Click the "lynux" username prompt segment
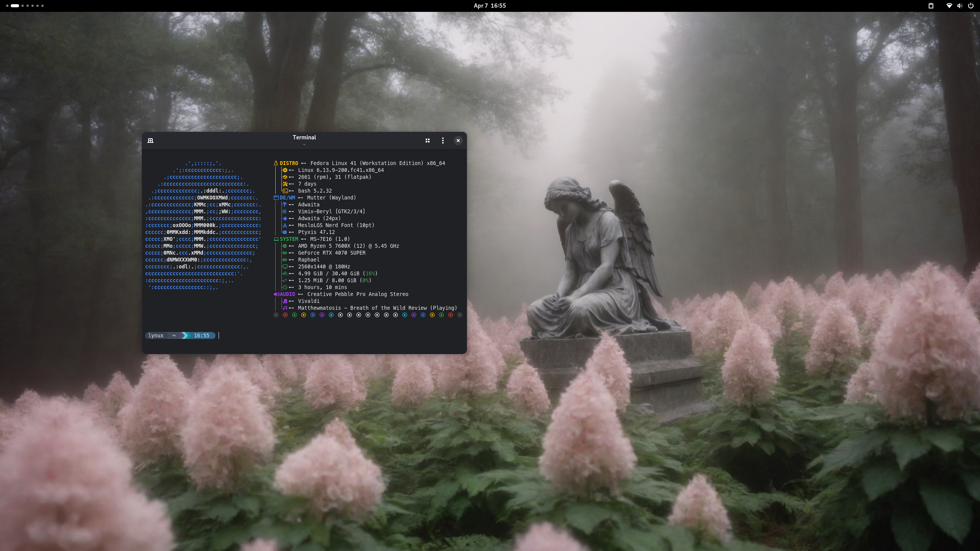980x551 pixels. [x=156, y=335]
